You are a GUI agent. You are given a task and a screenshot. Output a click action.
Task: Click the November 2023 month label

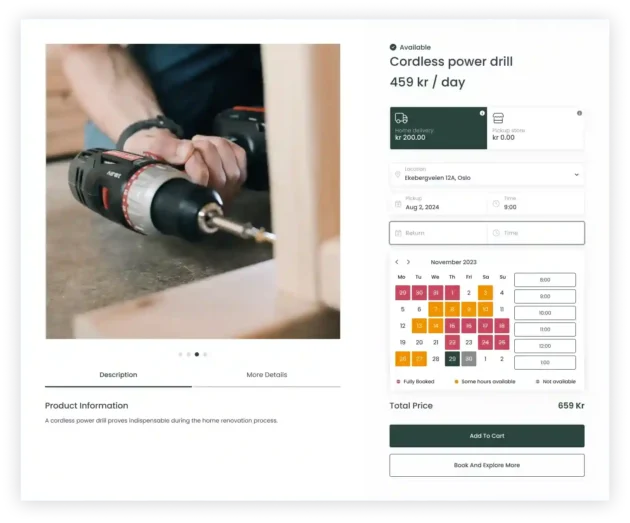454,262
